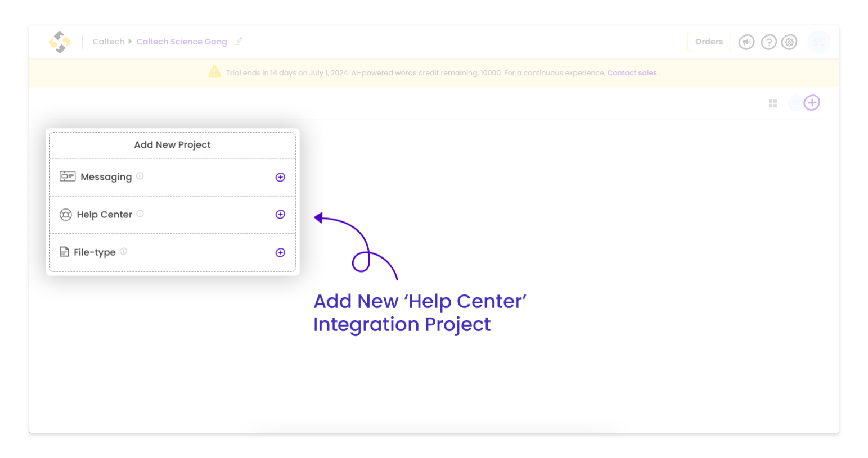Viewport: 868px width, 458px height.
Task: Add a File-type project using plus icon
Action: pos(280,253)
